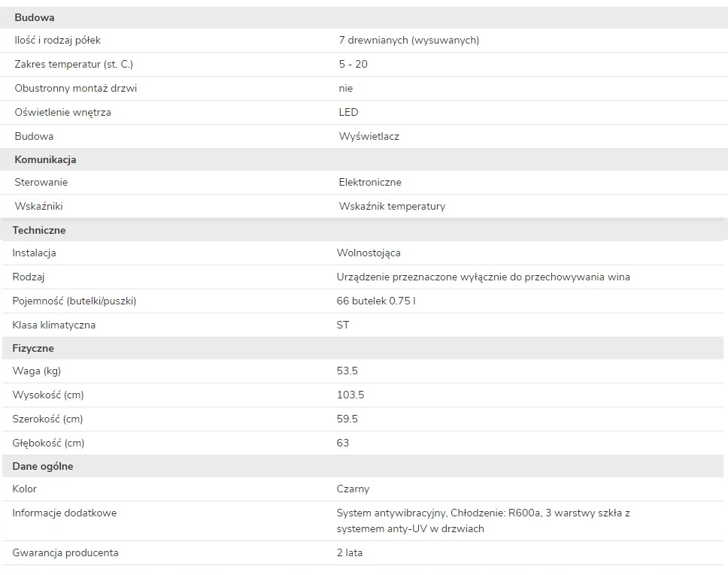Click the 'Zakres temperatur (st. C.)' label
Screen dimensions: 728x575
click(74, 64)
